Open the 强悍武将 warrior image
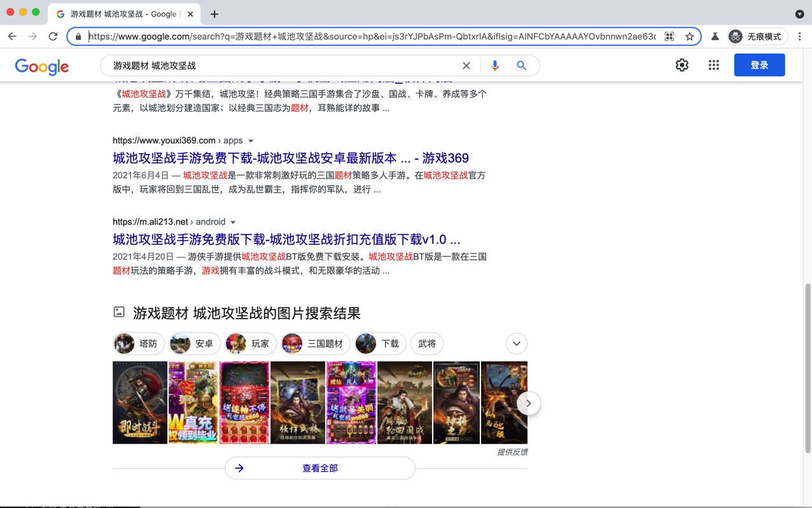The width and height of the screenshot is (812, 508). [x=298, y=402]
